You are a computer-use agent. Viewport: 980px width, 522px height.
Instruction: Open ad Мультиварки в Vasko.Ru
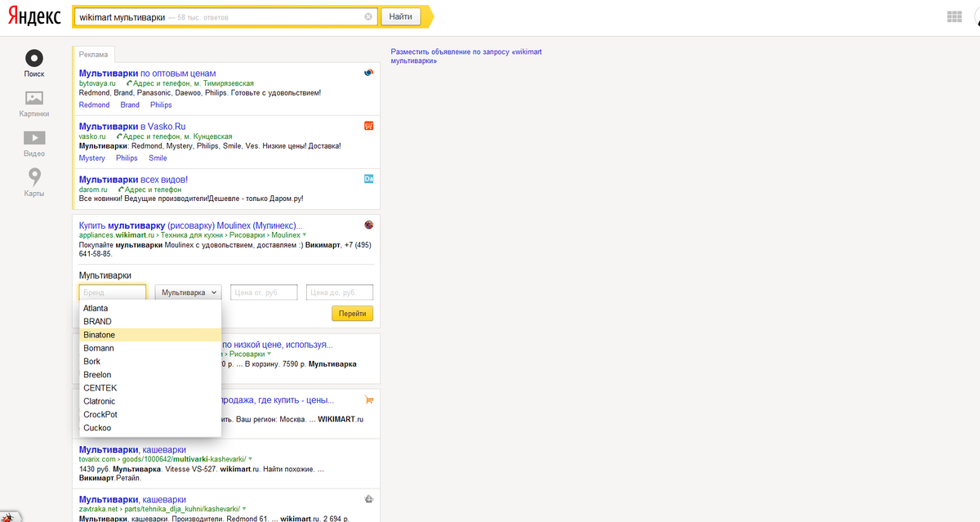click(x=132, y=127)
